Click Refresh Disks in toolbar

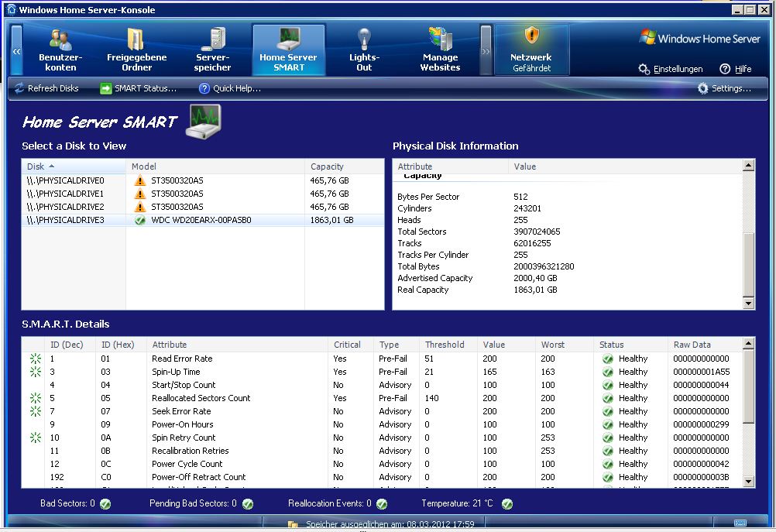[x=46, y=88]
